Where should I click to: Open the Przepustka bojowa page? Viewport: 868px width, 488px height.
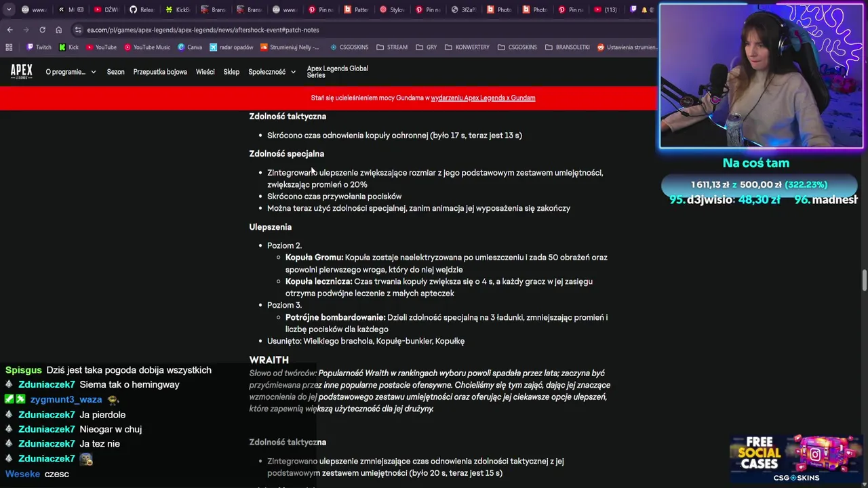160,72
